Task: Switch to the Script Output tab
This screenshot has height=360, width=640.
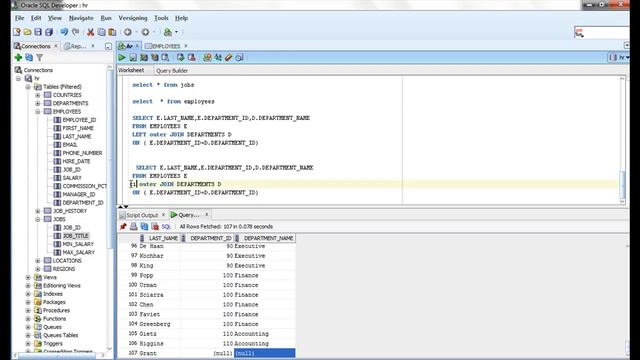Action: (x=142, y=215)
